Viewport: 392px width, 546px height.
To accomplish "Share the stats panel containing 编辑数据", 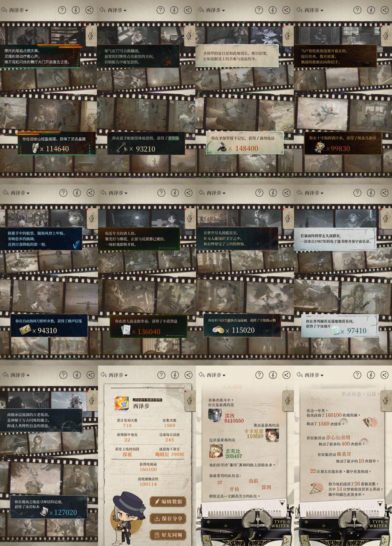I will [188, 375].
